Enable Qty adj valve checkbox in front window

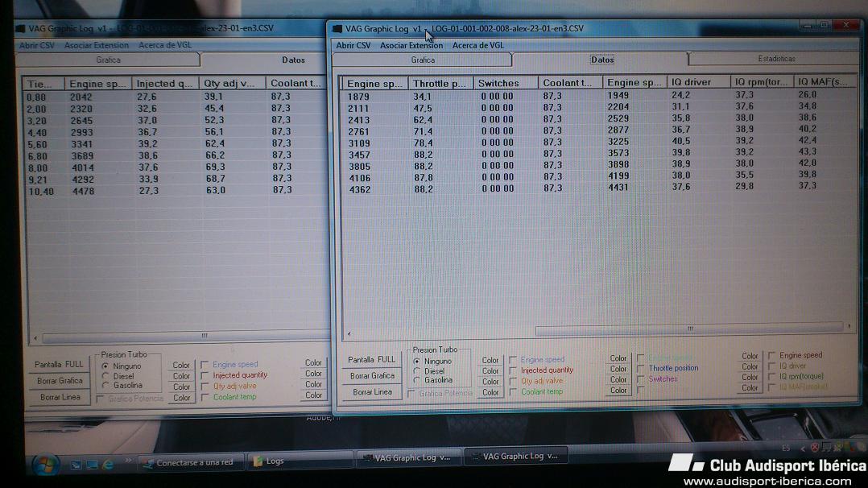coord(513,381)
